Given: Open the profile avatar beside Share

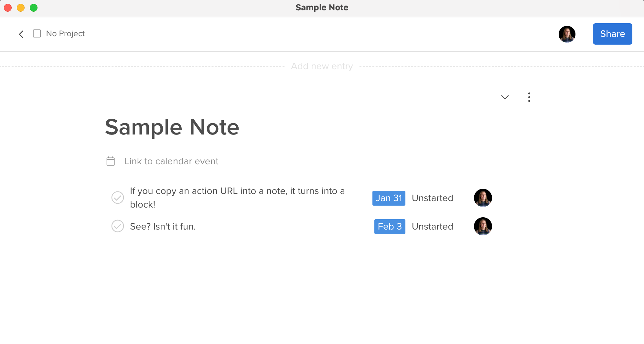Looking at the screenshot, I should pos(567,34).
